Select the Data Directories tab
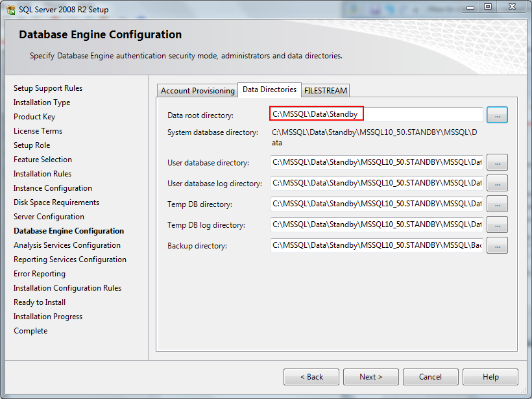The height and width of the screenshot is (399, 532). click(269, 90)
